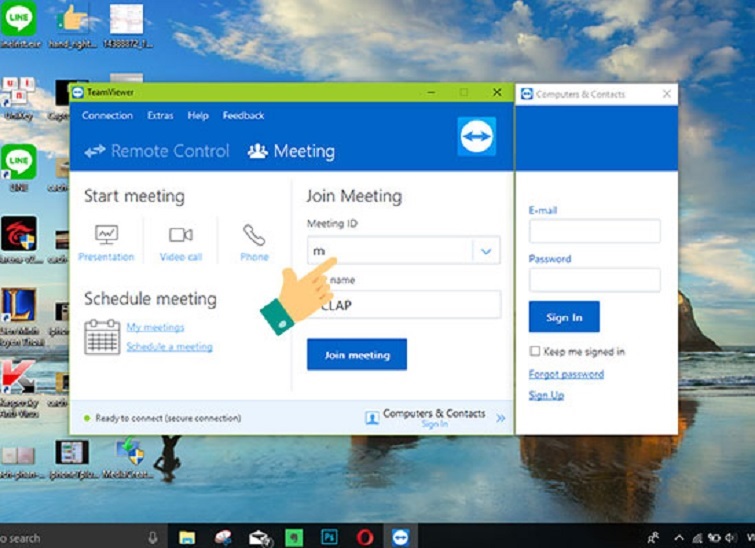Click the hand_right desktop icon
The width and height of the screenshot is (755, 548).
point(72,25)
